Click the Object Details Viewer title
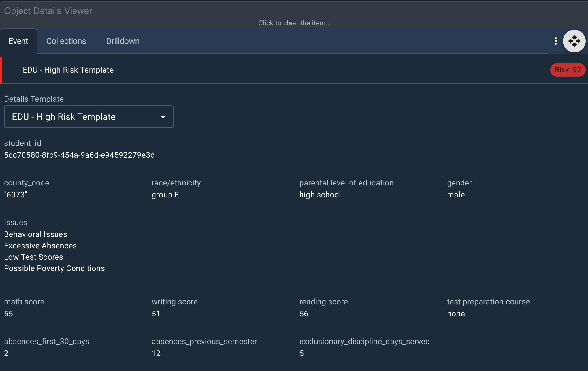The height and width of the screenshot is (371, 588). (x=48, y=11)
